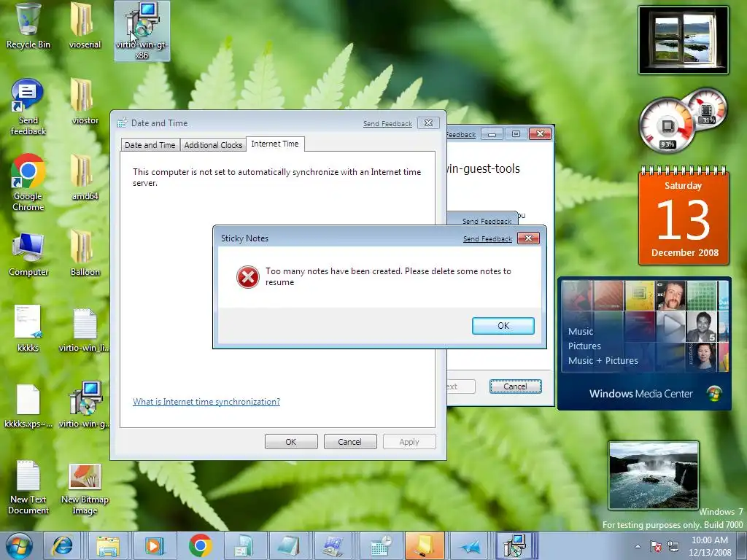Click the notepad-style taskbar icon
This screenshot has height=560, width=747.
tap(287, 545)
